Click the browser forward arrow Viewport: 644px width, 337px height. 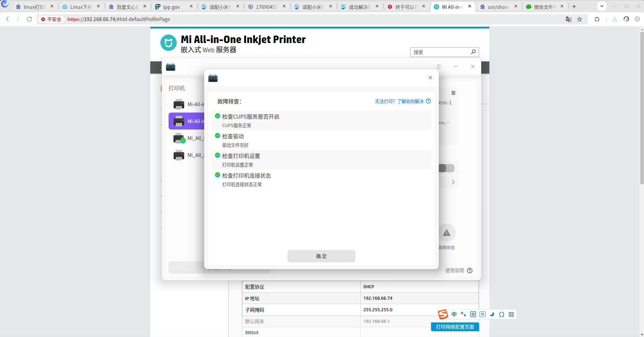18,19
